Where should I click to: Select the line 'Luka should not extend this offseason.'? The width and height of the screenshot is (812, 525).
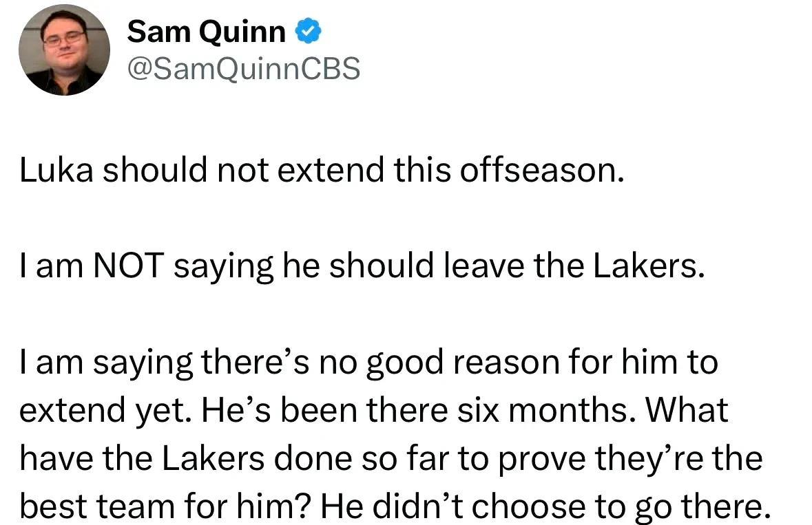coord(322,170)
